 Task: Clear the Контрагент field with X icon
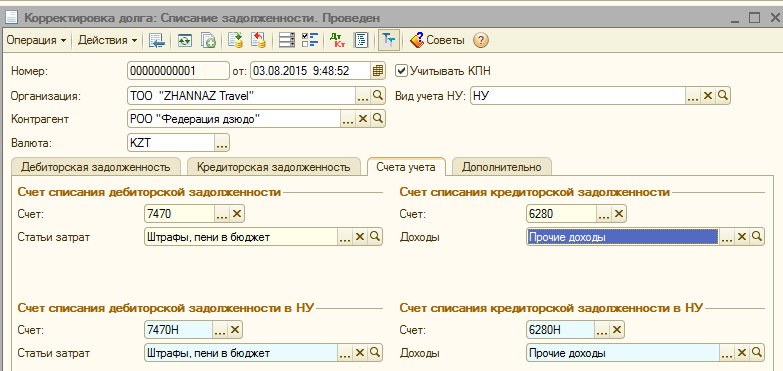coord(364,118)
